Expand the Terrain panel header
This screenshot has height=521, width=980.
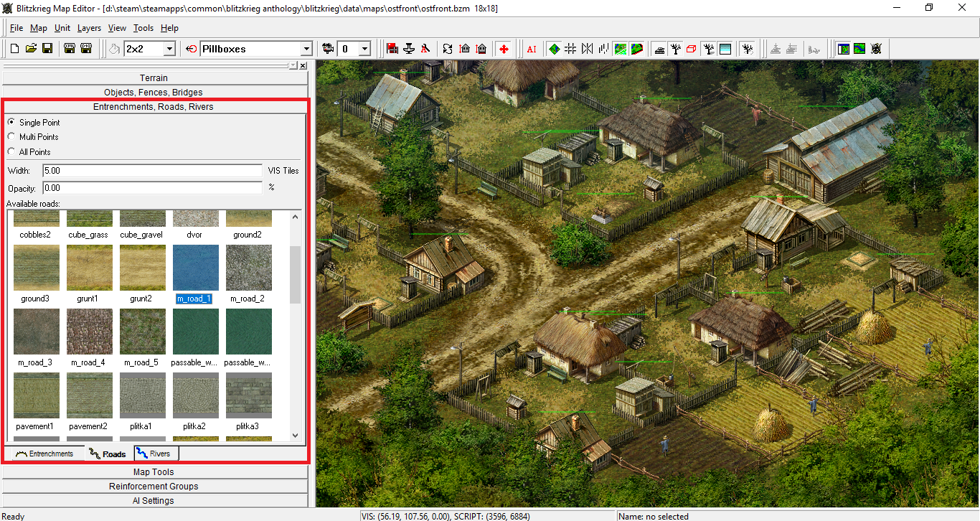154,78
